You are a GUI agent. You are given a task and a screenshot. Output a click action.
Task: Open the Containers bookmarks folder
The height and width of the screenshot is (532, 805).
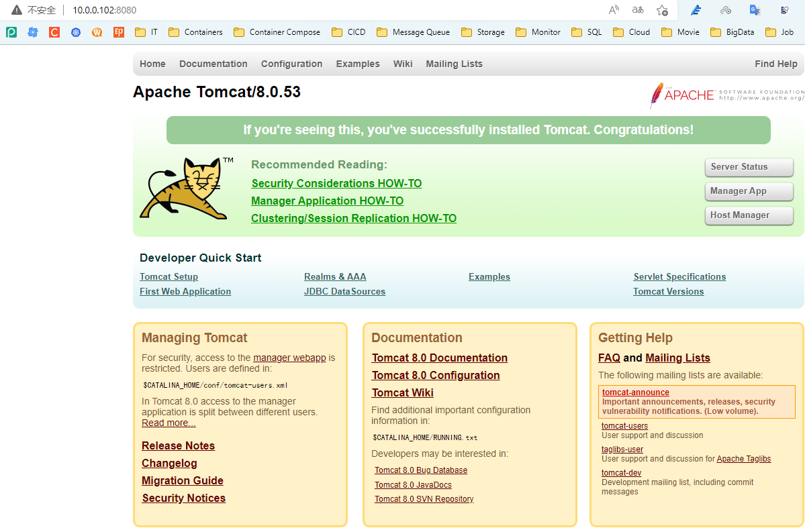point(195,32)
